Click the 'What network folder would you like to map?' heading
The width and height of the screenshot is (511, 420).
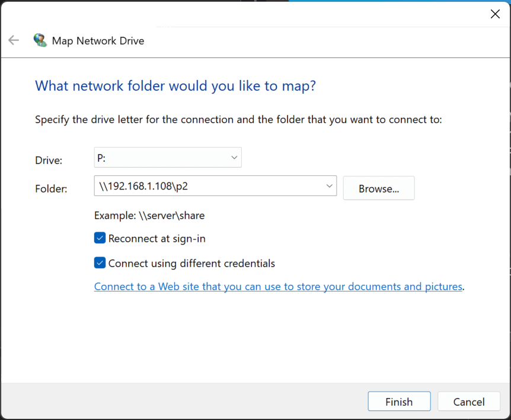pyautogui.click(x=175, y=86)
